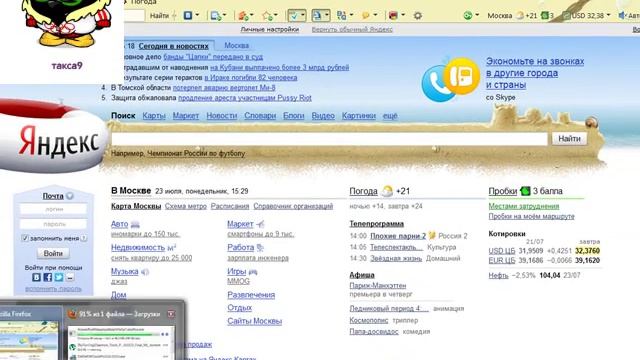The width and height of the screenshot is (640, 360).
Task: Click the gamepad icon next to Игры
Action: 253,272
